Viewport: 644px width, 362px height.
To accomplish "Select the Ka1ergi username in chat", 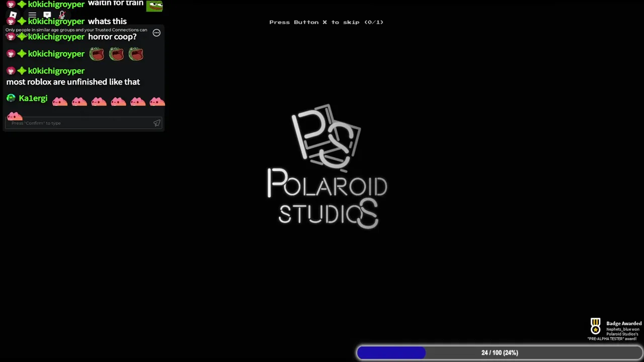I will pos(33,99).
